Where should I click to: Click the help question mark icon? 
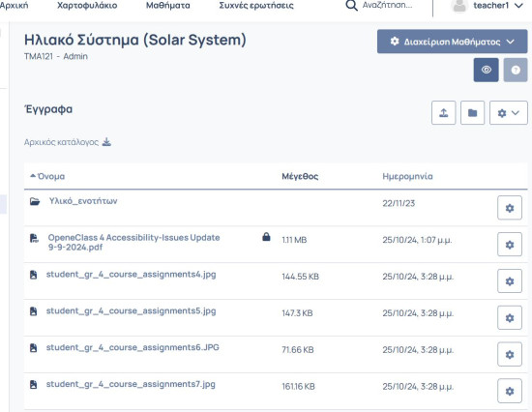pos(516,70)
